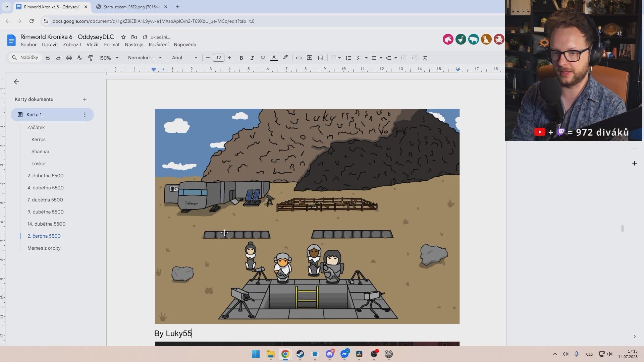Open the Windows Start menu
The width and height of the screenshot is (644, 362).
pos(256,354)
